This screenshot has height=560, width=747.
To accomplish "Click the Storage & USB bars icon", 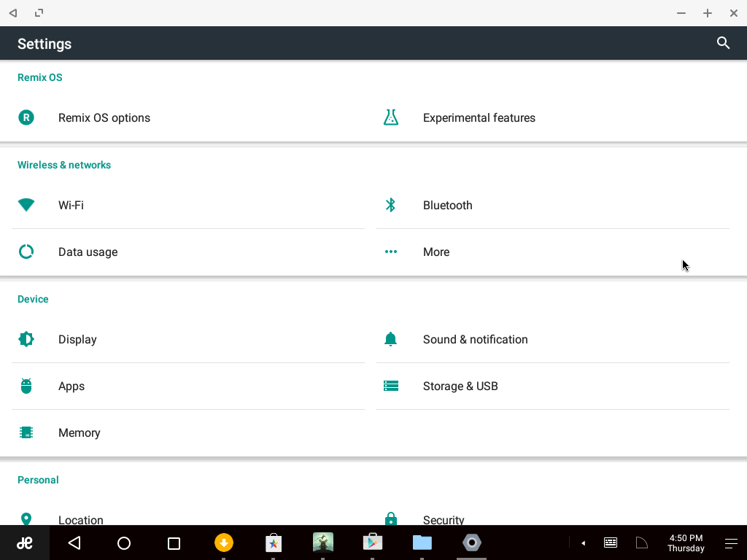I will pyautogui.click(x=391, y=386).
